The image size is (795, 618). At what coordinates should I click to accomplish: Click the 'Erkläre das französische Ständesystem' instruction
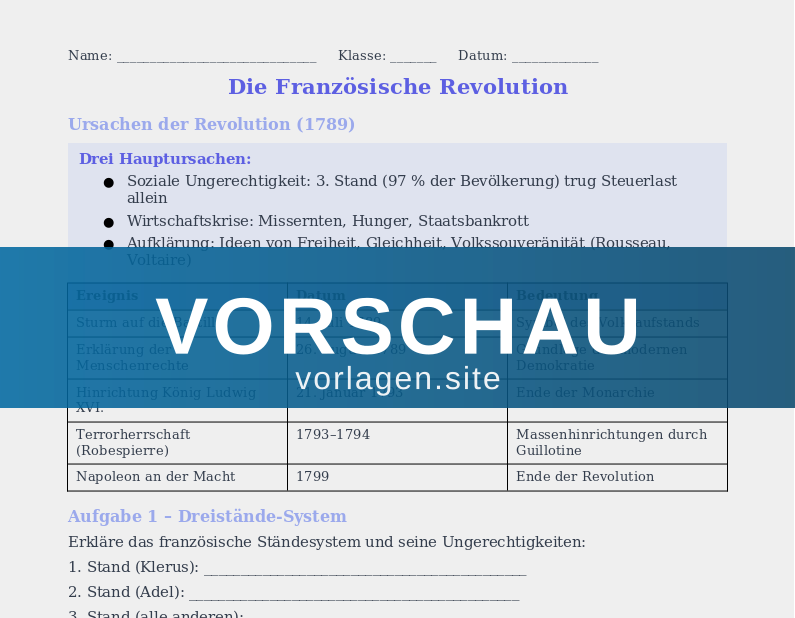pyautogui.click(x=327, y=542)
